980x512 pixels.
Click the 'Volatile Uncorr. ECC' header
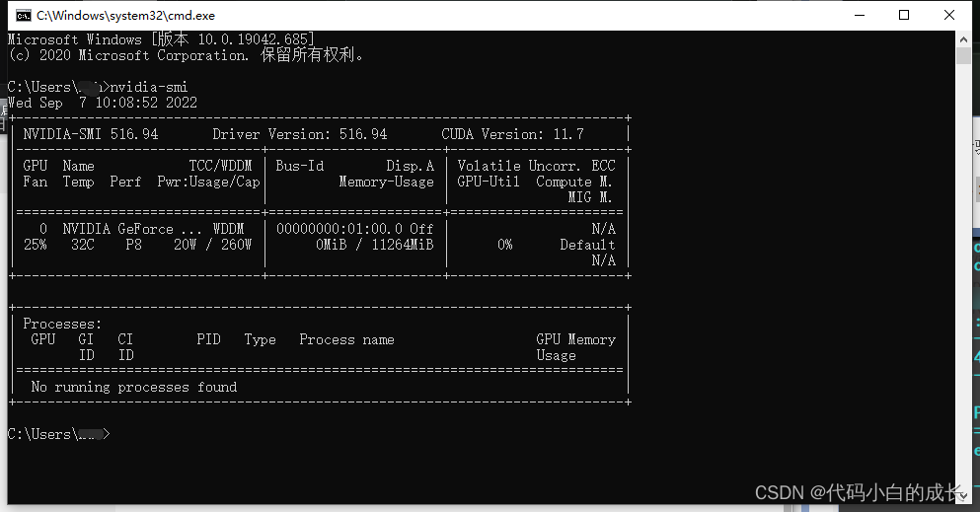point(536,166)
